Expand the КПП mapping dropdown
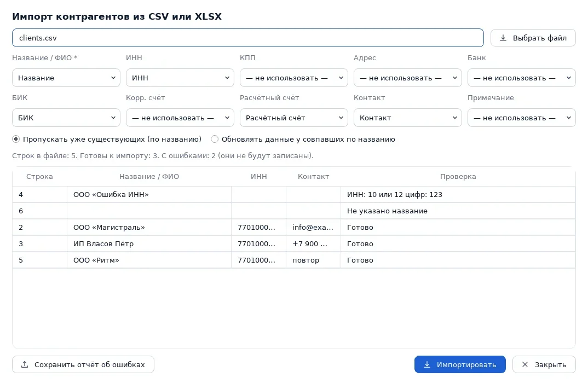This screenshot has width=588, height=383. pyautogui.click(x=293, y=78)
